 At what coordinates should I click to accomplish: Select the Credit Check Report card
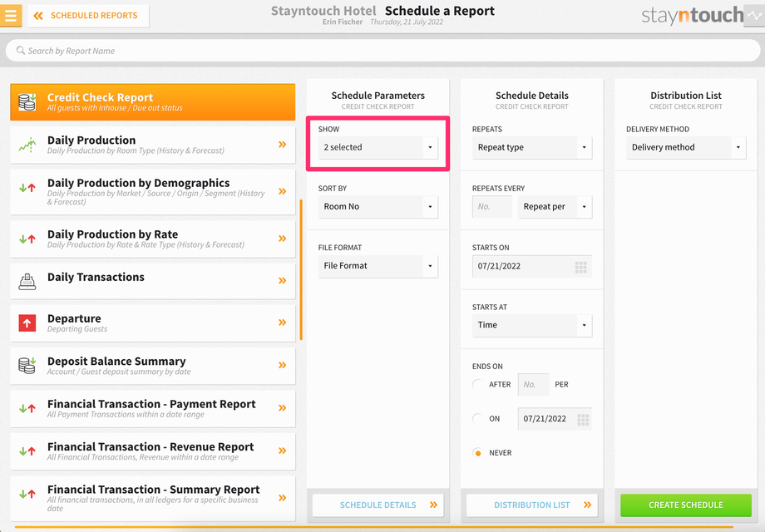tap(153, 102)
